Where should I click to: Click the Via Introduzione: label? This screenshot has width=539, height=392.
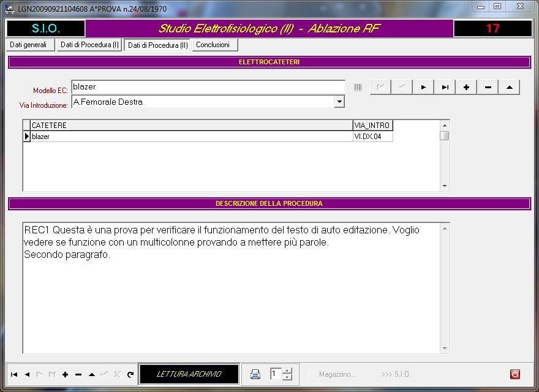point(43,105)
